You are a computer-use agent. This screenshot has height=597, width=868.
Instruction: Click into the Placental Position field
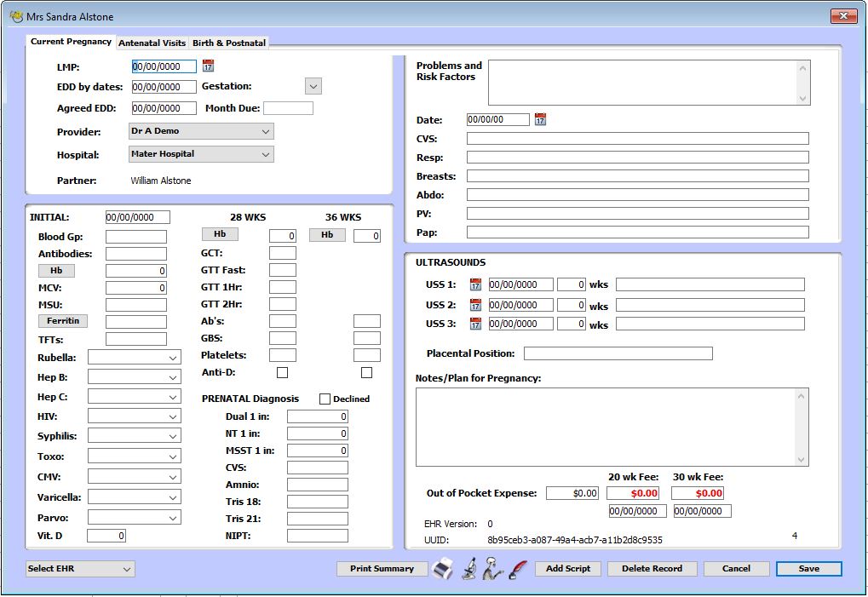[618, 353]
